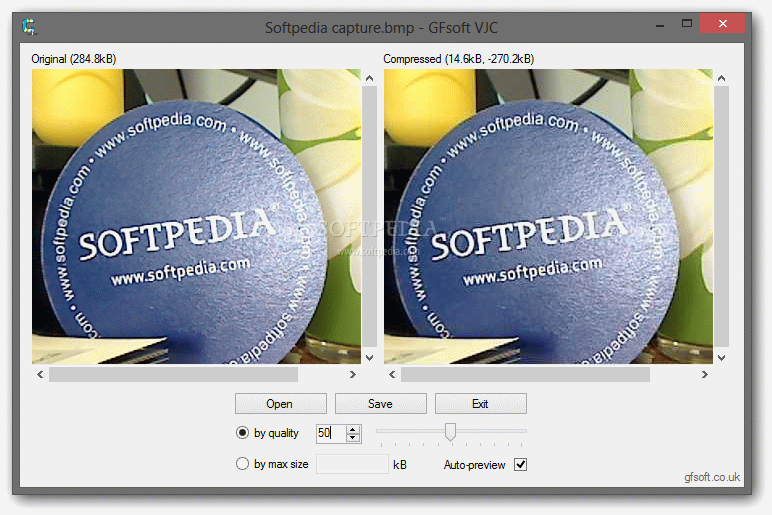Click the quality value field showing 50

[331, 433]
